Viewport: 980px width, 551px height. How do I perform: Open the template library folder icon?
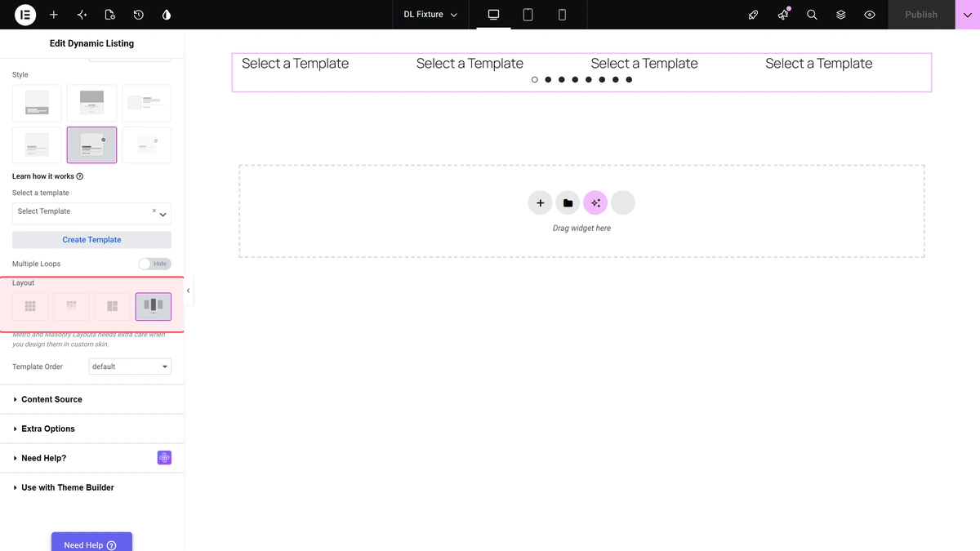point(568,203)
